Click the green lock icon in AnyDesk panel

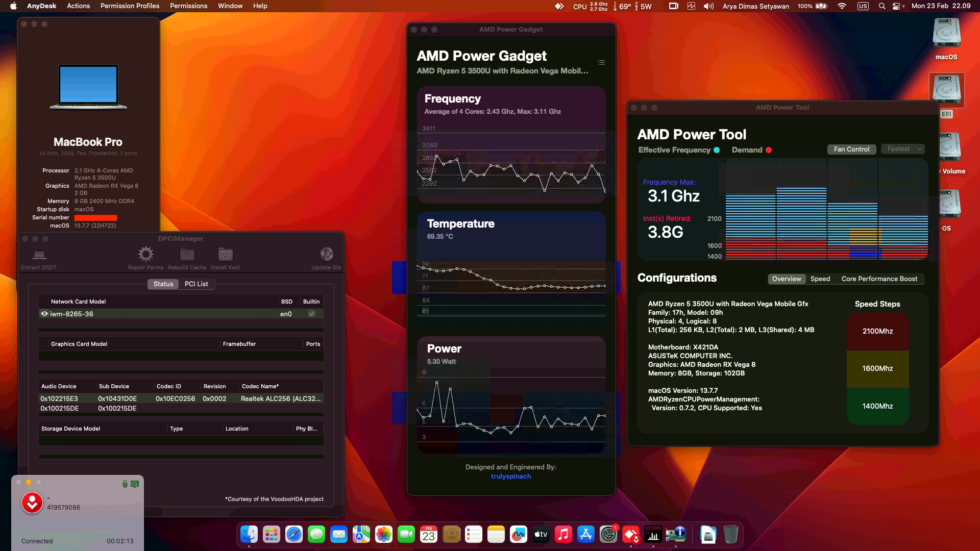coord(125,484)
